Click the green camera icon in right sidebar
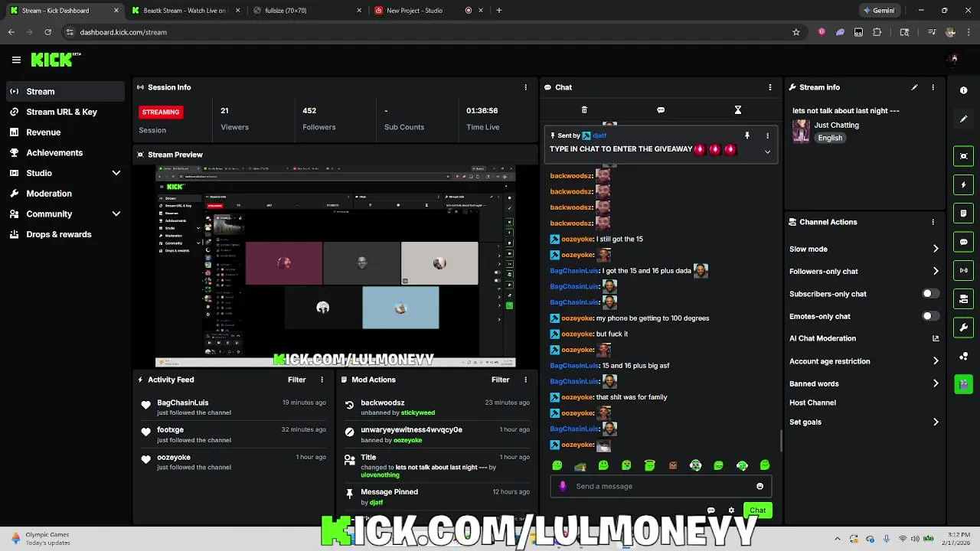980x551 pixels. pos(964,383)
